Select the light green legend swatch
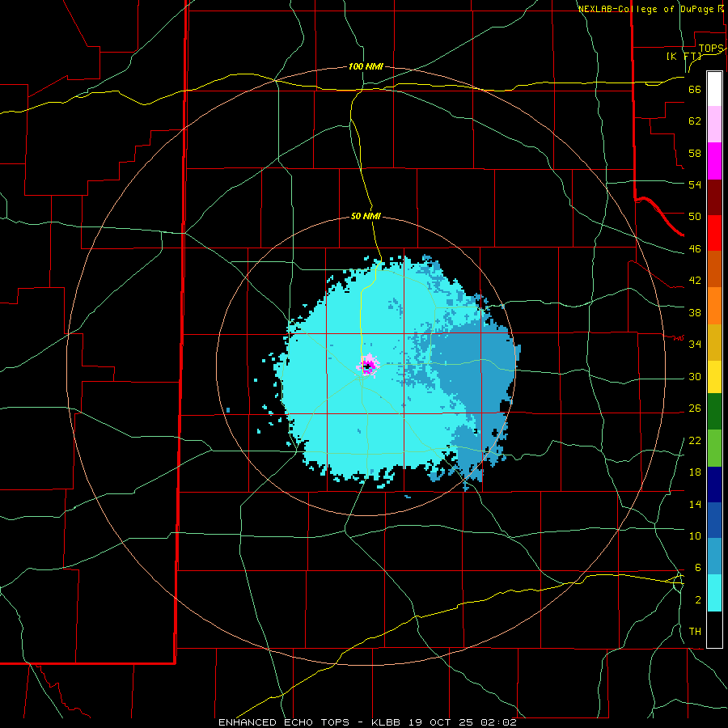Image resolution: width=728 pixels, height=728 pixels. (x=714, y=448)
